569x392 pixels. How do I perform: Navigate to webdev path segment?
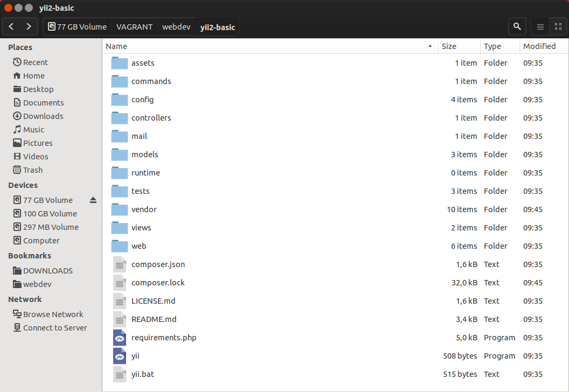point(176,27)
